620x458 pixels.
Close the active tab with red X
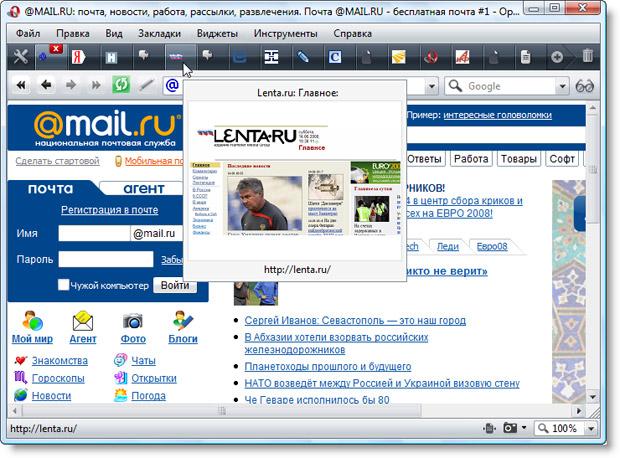[56, 49]
